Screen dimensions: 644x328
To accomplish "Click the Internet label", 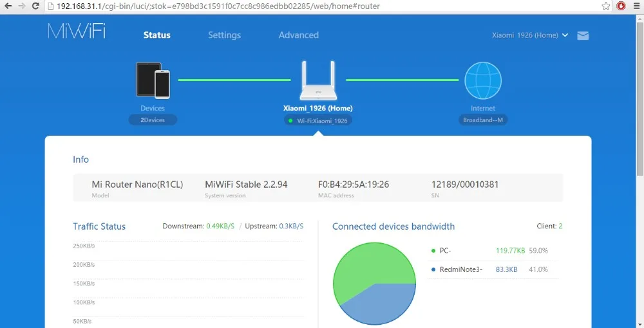I will click(x=483, y=108).
